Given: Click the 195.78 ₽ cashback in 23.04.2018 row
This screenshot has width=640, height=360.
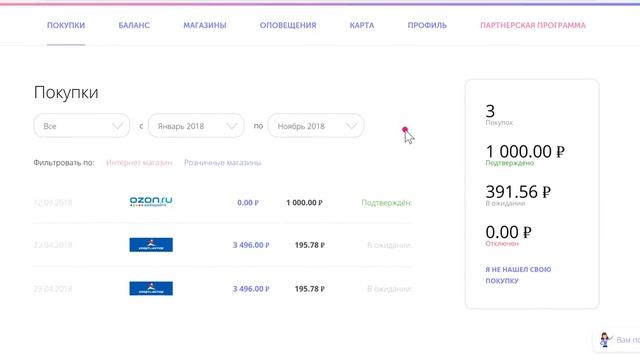Looking at the screenshot, I should click(309, 289).
